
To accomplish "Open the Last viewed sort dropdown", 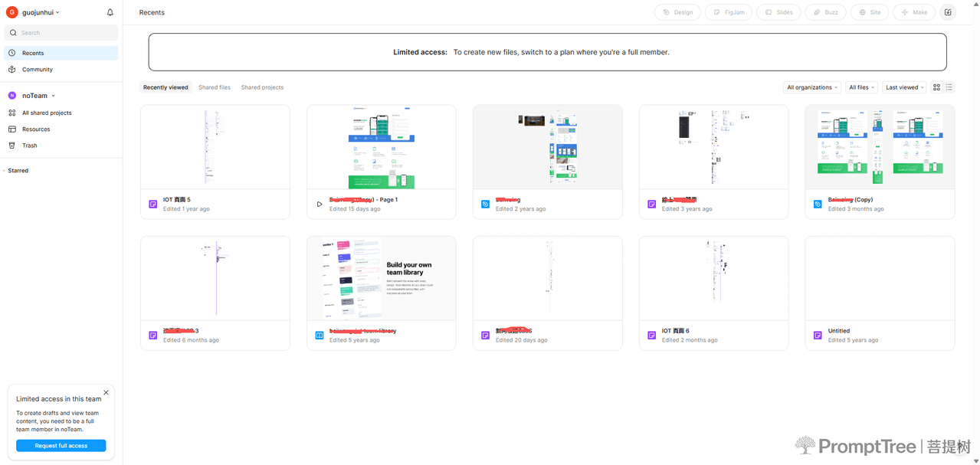I will 904,87.
